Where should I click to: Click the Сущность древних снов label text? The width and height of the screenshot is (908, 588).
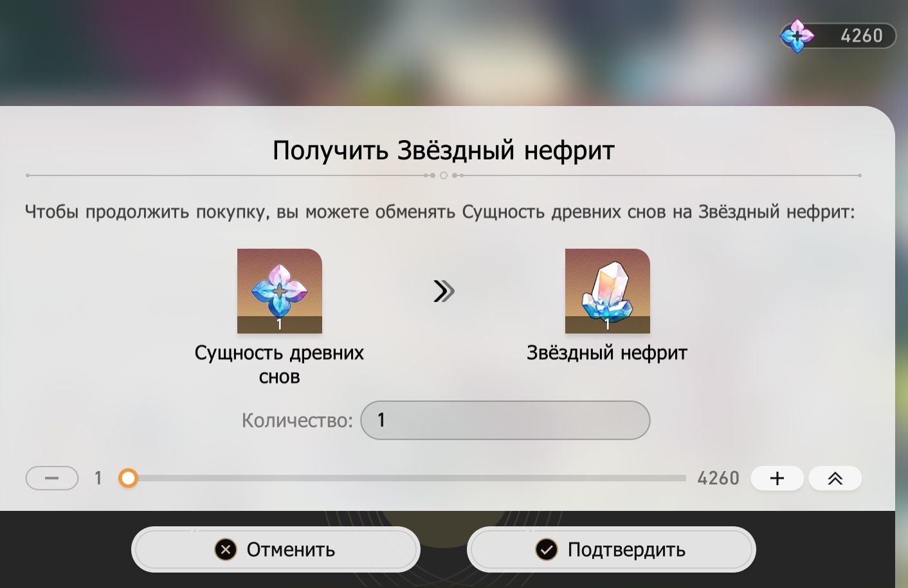click(280, 364)
